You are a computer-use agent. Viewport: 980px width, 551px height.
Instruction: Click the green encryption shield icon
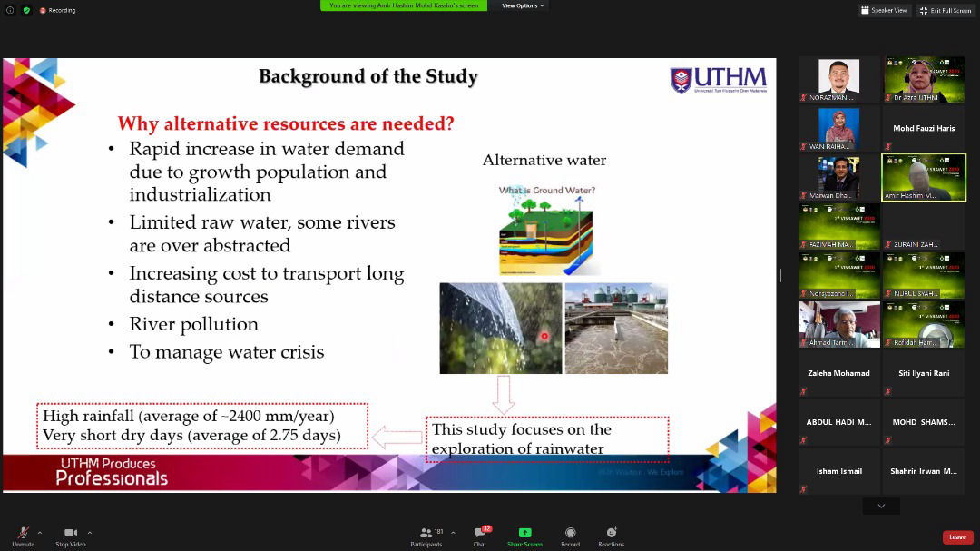(26, 10)
